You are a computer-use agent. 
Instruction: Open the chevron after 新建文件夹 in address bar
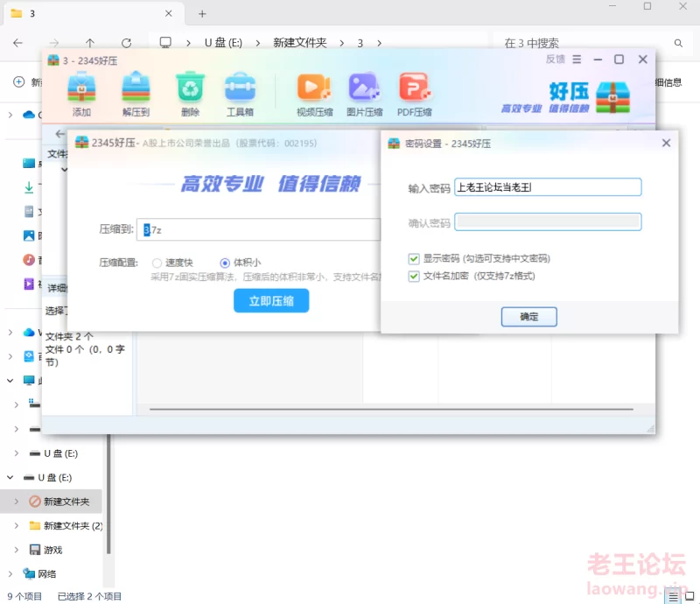[x=342, y=44]
